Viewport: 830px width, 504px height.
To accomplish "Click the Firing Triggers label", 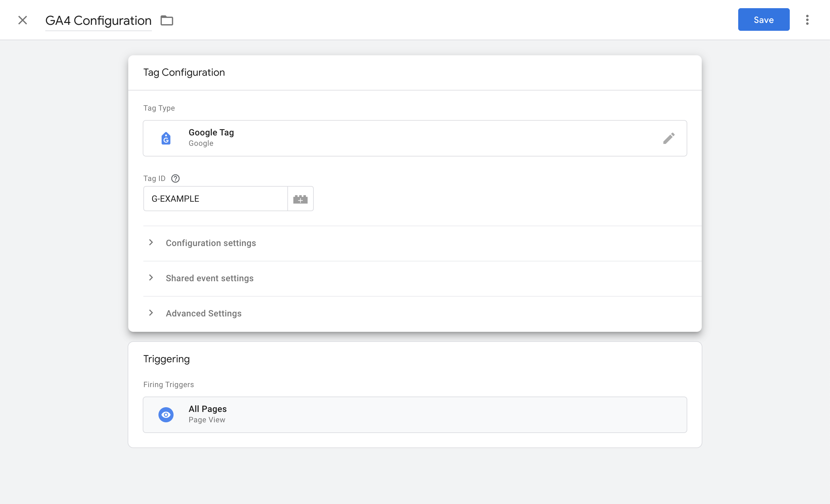I will click(x=169, y=385).
